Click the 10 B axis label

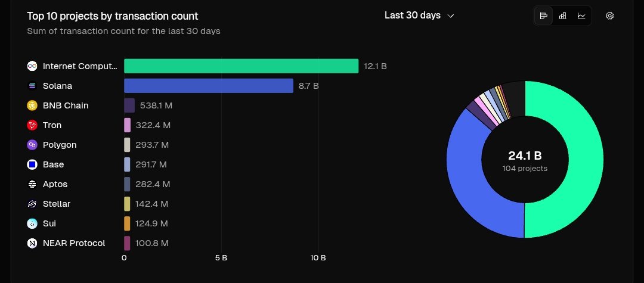(x=318, y=258)
